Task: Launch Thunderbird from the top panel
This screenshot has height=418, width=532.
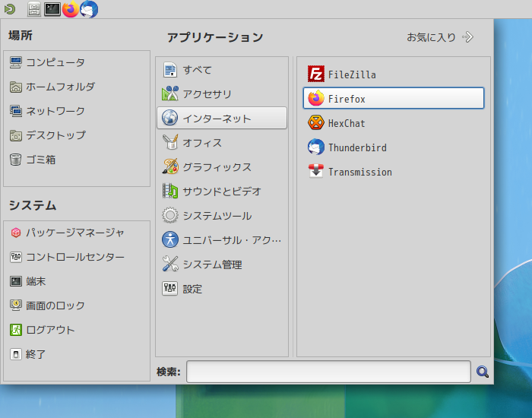Action: pos(89,9)
